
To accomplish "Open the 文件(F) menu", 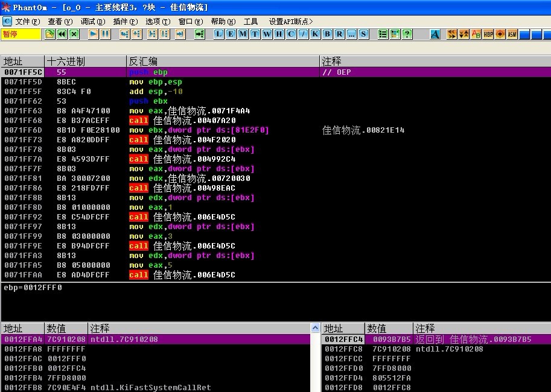I will [28, 22].
